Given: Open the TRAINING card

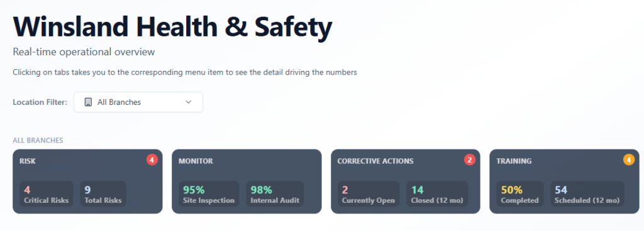Looking at the screenshot, I should [x=564, y=181].
